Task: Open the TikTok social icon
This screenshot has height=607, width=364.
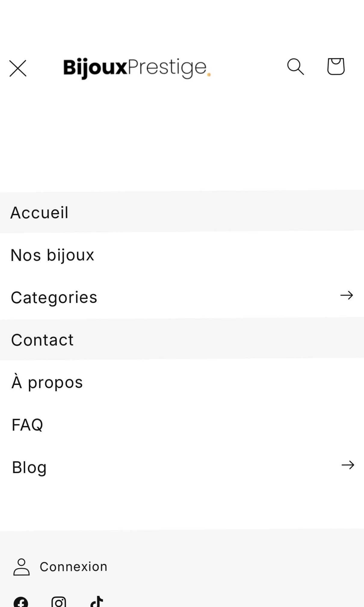Action: [x=97, y=602]
